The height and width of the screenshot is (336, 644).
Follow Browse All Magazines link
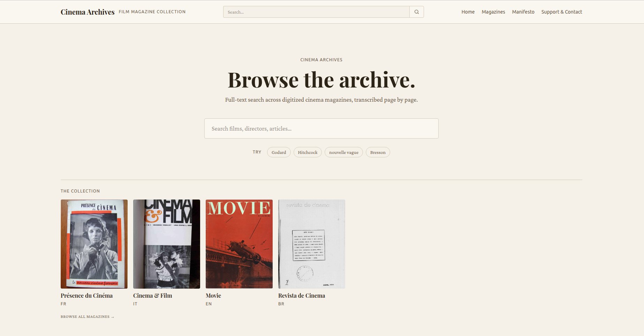[88, 317]
